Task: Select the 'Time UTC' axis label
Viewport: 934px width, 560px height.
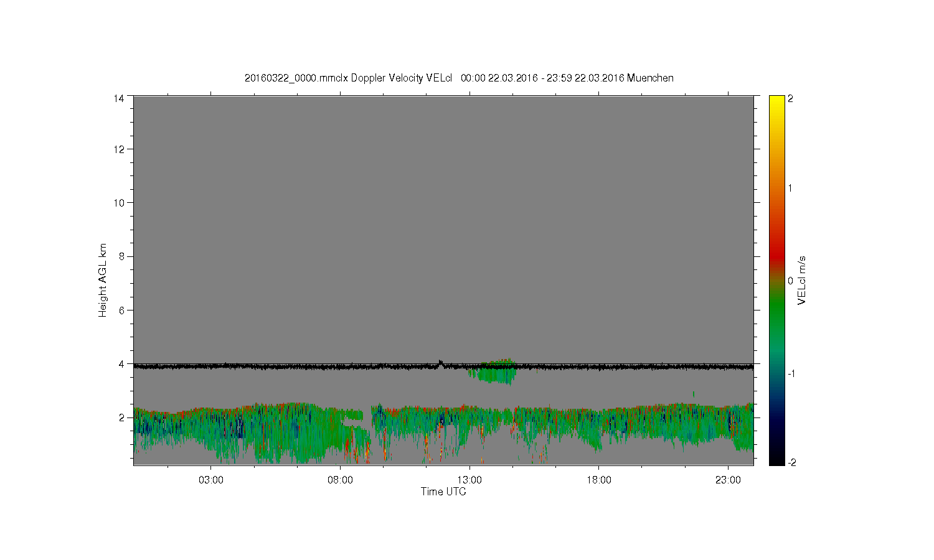Action: click(x=443, y=492)
